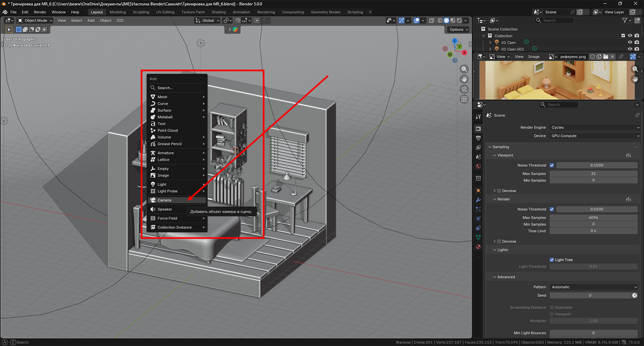644x346 pixels.
Task: Choose Camera from the Add menu
Action: point(165,200)
